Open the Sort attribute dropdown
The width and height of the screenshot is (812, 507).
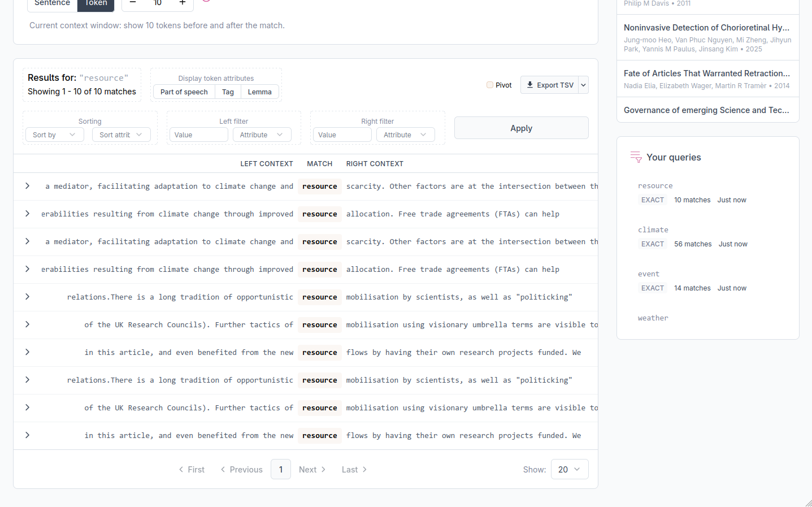(121, 135)
